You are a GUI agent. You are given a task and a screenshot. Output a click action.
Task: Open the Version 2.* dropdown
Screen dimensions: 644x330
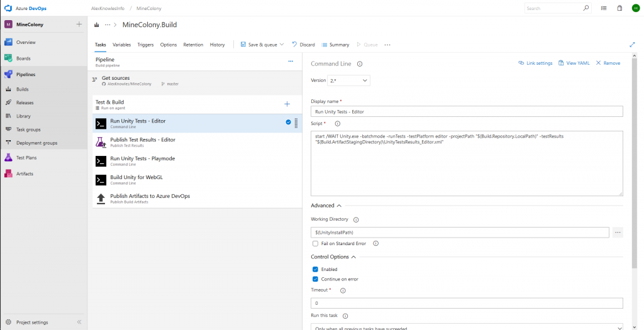350,80
